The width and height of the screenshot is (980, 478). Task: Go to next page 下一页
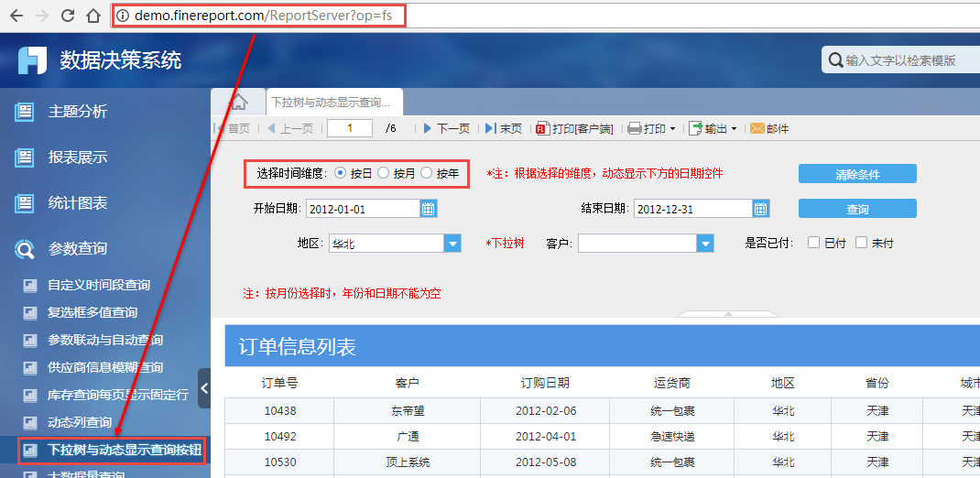446,129
